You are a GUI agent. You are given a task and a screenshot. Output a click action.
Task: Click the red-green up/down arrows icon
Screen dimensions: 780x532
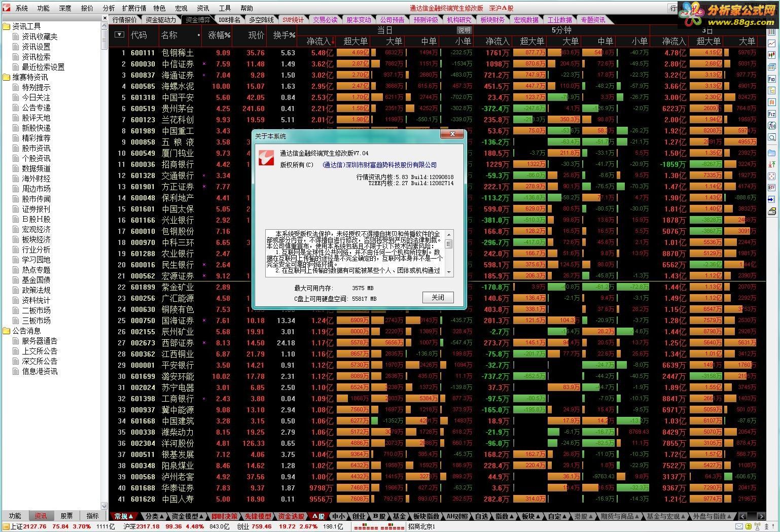click(x=772, y=164)
